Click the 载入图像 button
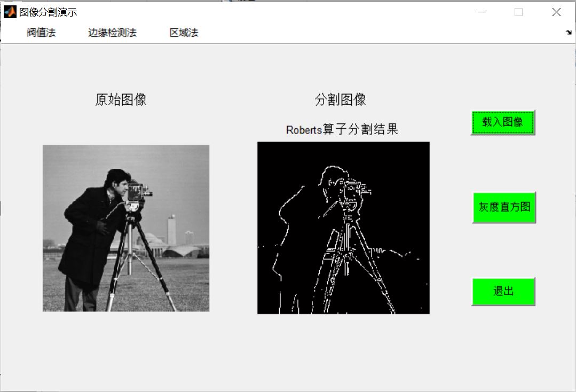576x392 pixels. 502,122
